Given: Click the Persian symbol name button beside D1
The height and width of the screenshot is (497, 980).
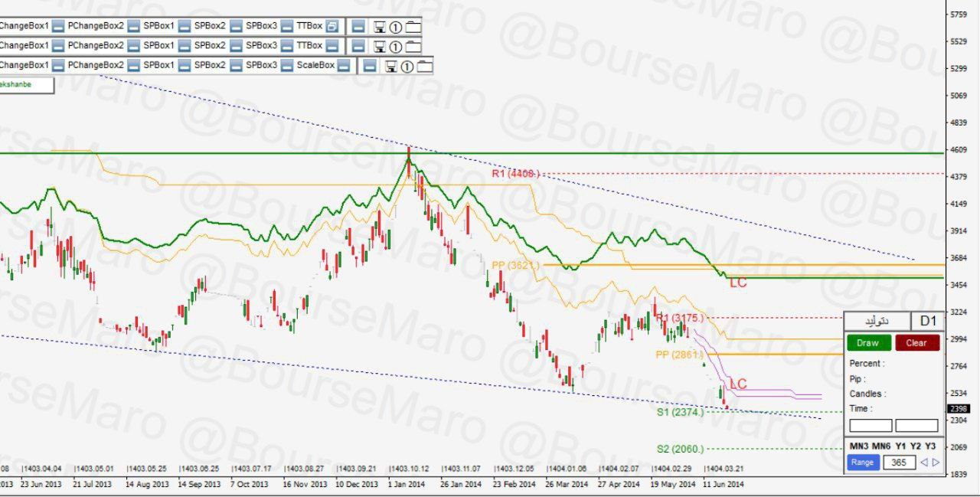Looking at the screenshot, I should [877, 321].
